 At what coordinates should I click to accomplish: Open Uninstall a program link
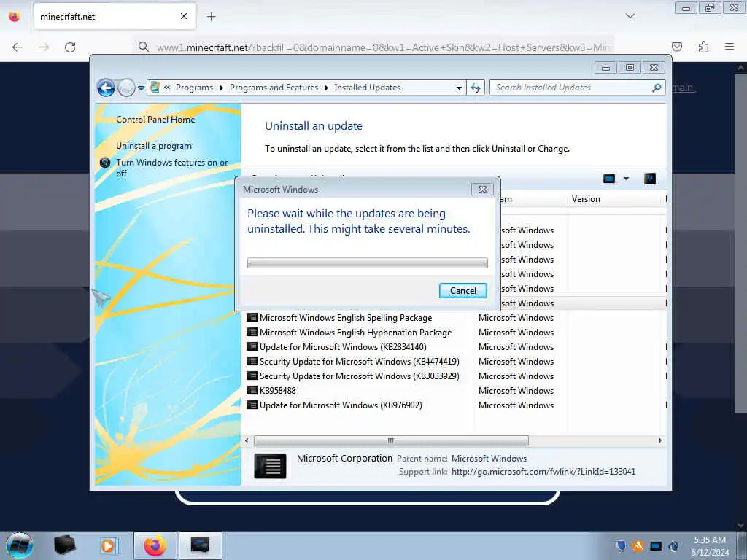(x=154, y=146)
